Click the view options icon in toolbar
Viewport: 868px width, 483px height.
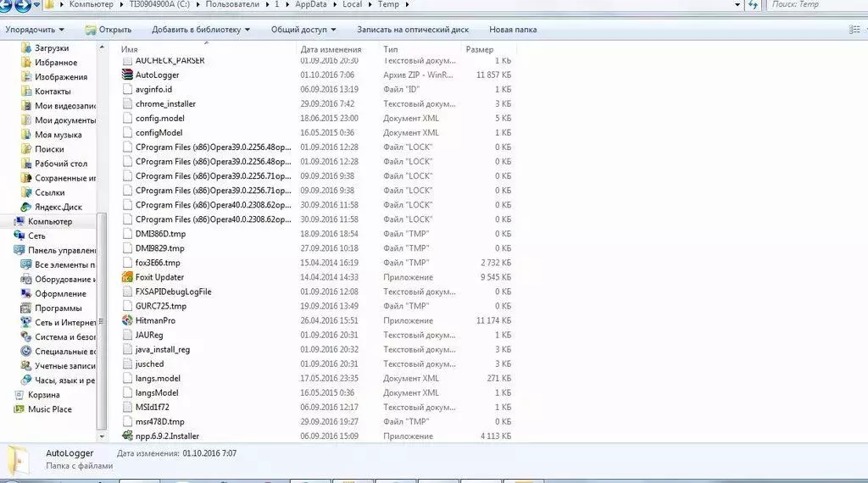(x=854, y=30)
